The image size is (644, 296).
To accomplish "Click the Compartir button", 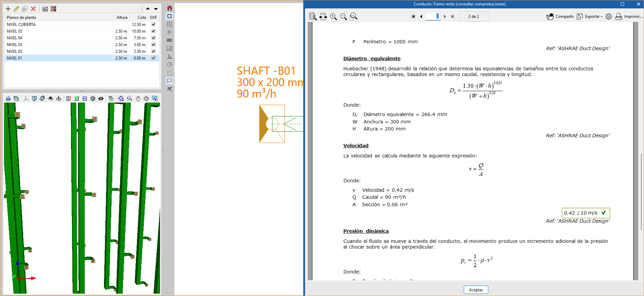I will tap(560, 16).
